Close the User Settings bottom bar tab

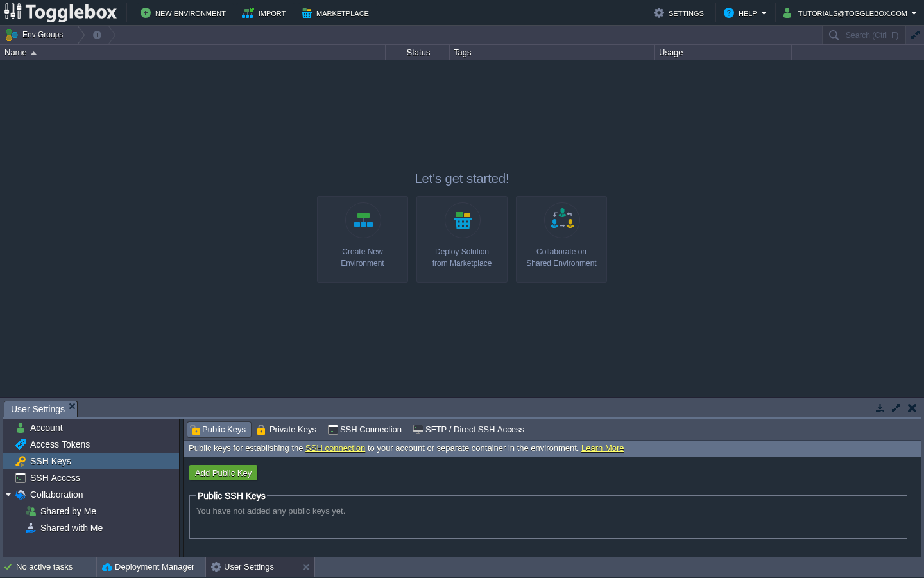point(306,567)
